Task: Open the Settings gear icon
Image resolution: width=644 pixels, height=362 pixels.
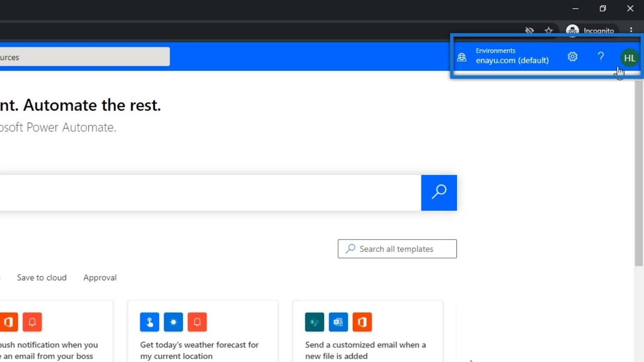Action: pyautogui.click(x=572, y=57)
